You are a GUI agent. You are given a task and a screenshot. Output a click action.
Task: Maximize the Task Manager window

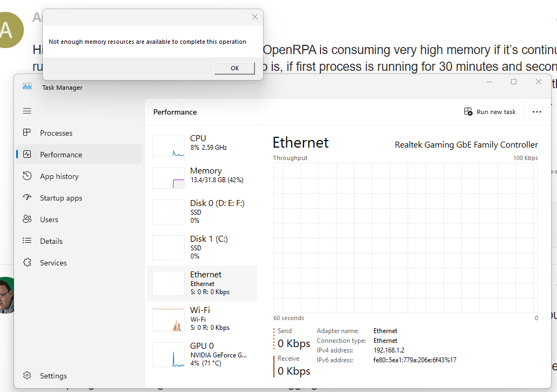(514, 82)
